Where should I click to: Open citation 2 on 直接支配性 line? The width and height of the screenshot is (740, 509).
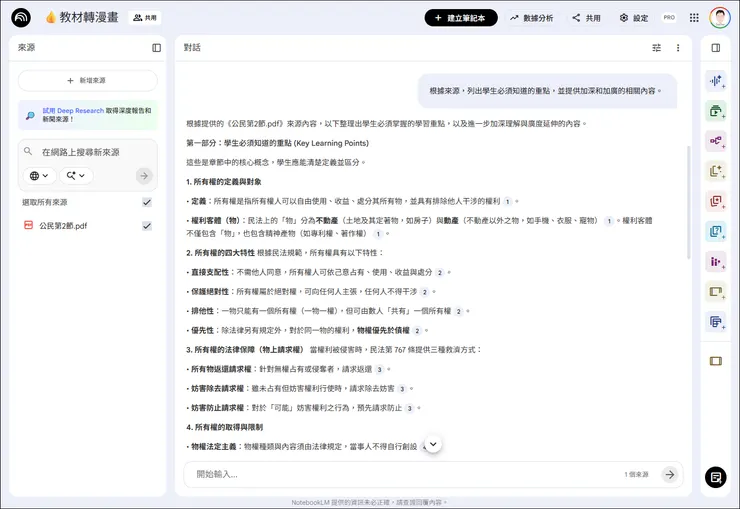pyautogui.click(x=439, y=273)
